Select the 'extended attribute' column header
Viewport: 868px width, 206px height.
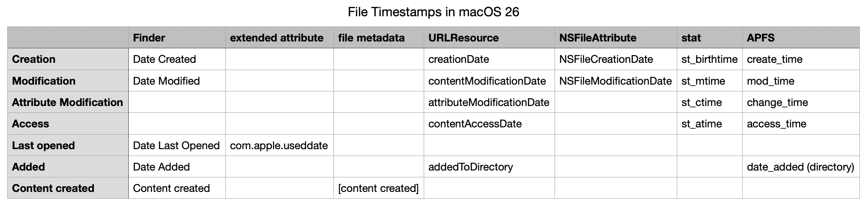pyautogui.click(x=277, y=38)
